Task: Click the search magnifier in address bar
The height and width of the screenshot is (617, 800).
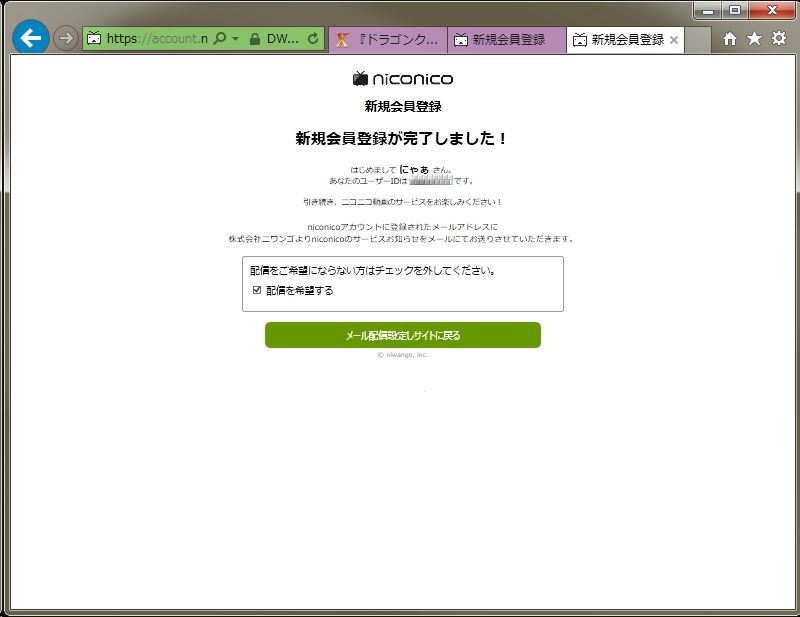Action: click(220, 38)
